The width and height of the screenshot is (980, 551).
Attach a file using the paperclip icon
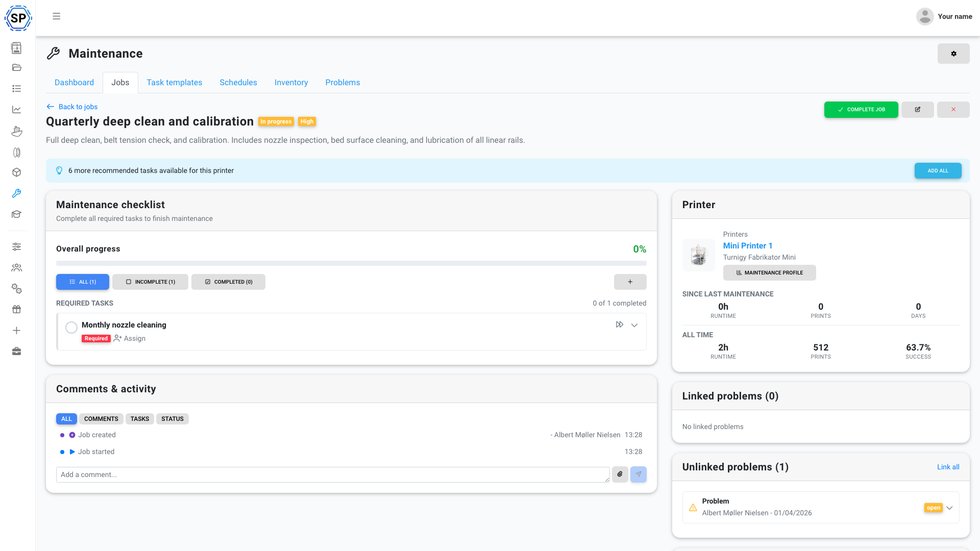click(620, 474)
